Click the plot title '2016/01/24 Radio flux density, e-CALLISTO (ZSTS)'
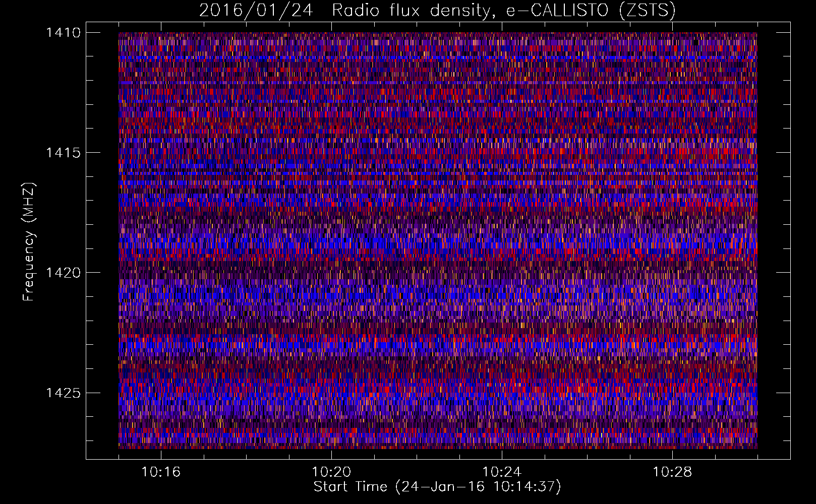The height and width of the screenshot is (504, 816). (x=437, y=11)
